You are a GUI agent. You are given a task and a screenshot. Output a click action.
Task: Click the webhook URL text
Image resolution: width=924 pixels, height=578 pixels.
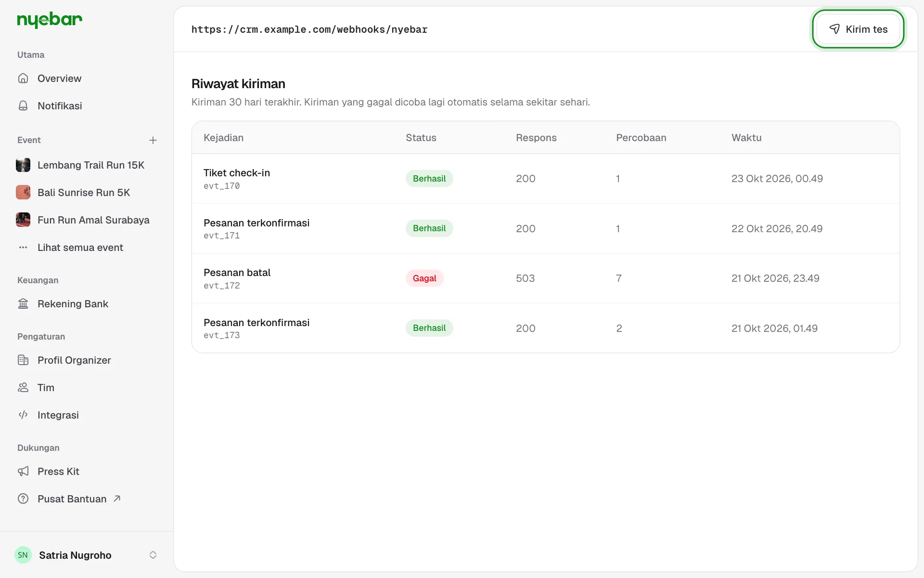point(309,29)
